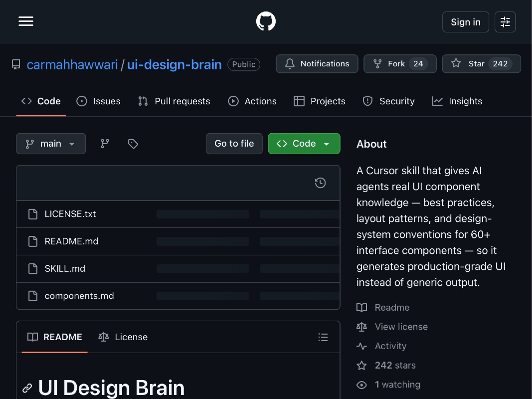Click the About heading
The height and width of the screenshot is (399, 532).
click(371, 144)
